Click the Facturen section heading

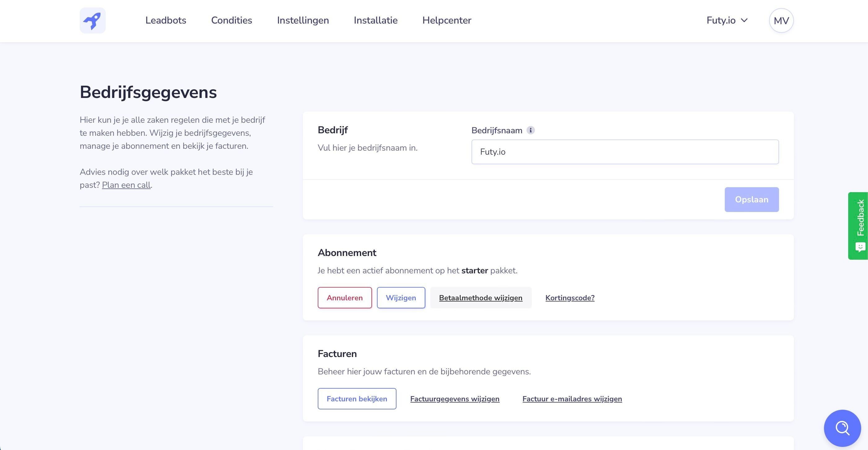pyautogui.click(x=337, y=354)
